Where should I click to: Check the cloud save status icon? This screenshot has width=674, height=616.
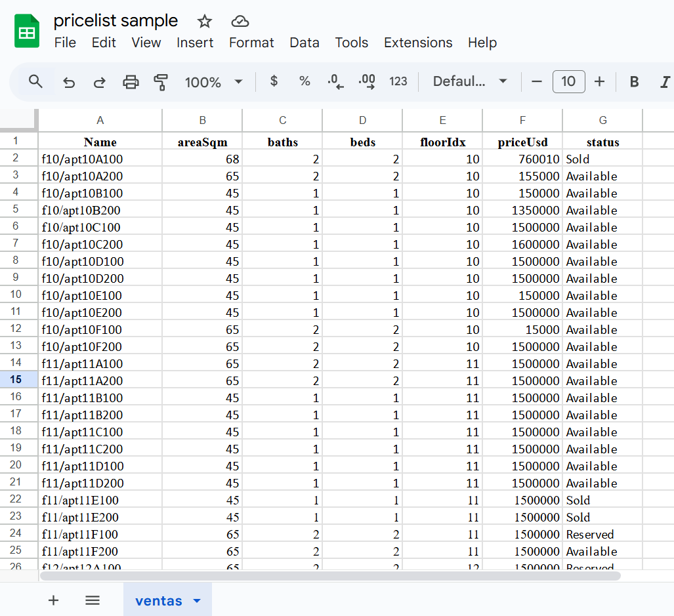240,21
